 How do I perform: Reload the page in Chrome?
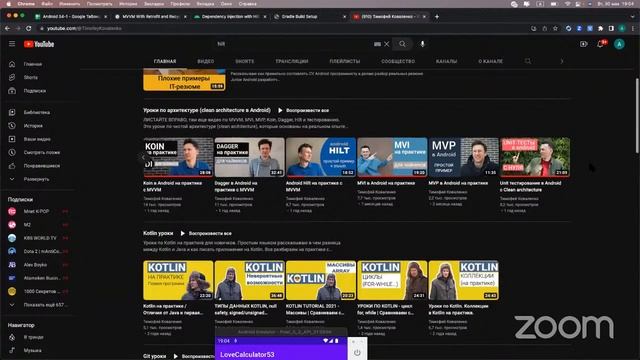[x=29, y=28]
